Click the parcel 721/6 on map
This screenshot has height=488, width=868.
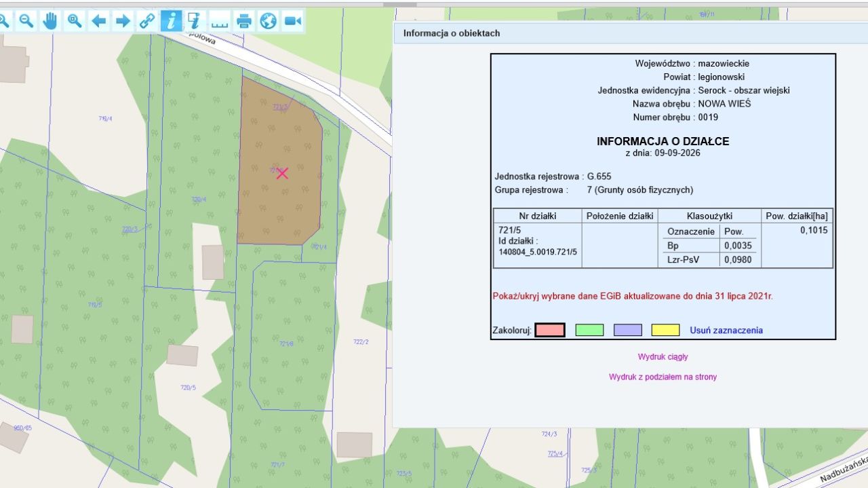286,344
